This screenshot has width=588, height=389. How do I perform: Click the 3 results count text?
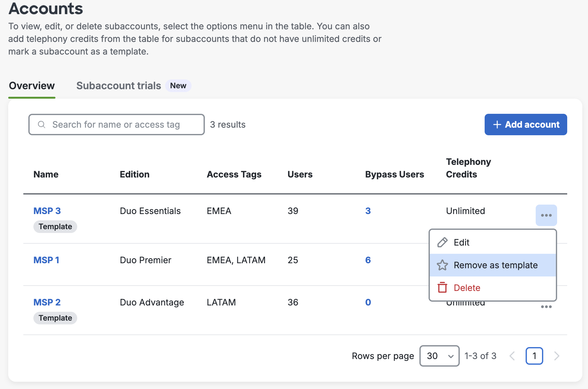pos(228,125)
